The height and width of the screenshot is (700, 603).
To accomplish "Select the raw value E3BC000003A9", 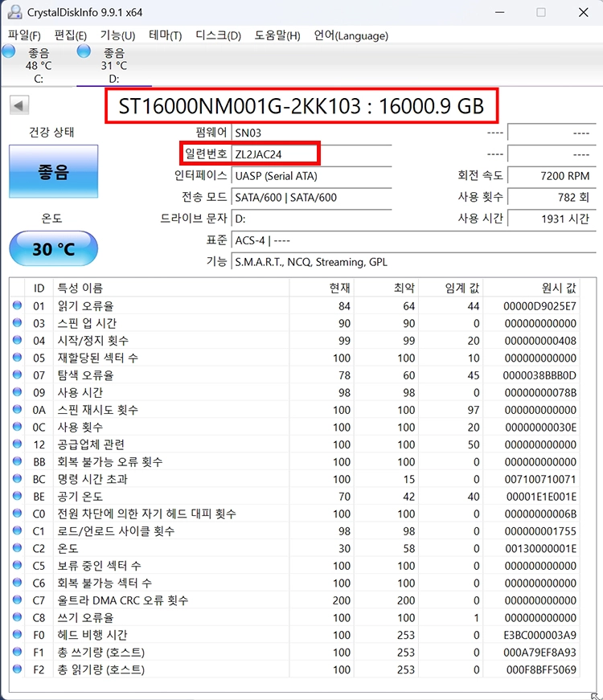I will point(539,635).
